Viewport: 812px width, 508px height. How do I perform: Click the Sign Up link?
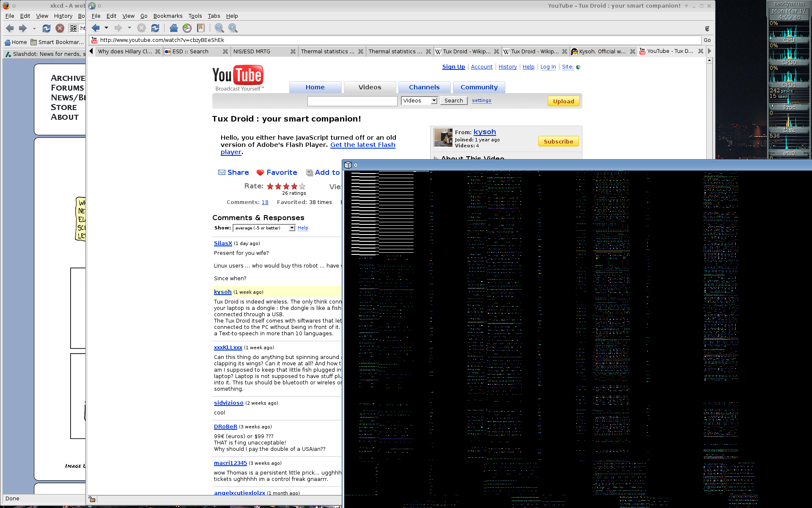(x=453, y=67)
